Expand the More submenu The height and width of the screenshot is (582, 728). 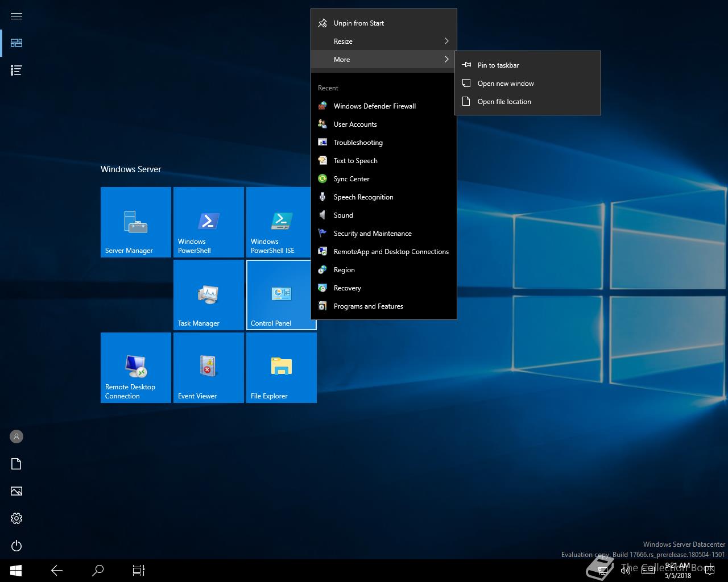pyautogui.click(x=384, y=60)
